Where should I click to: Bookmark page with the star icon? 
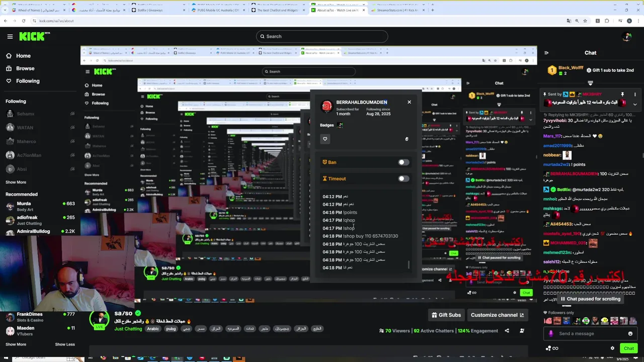[585, 21]
